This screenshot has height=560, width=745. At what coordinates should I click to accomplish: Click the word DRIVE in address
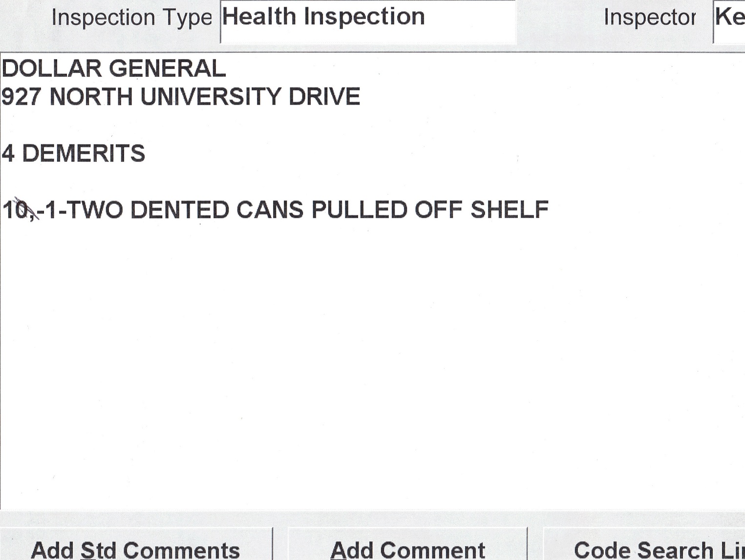click(x=324, y=97)
